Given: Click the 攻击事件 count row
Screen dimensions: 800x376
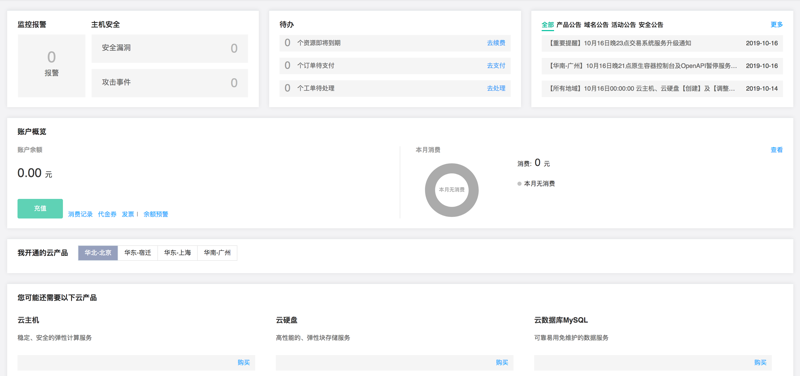Looking at the screenshot, I should click(170, 83).
